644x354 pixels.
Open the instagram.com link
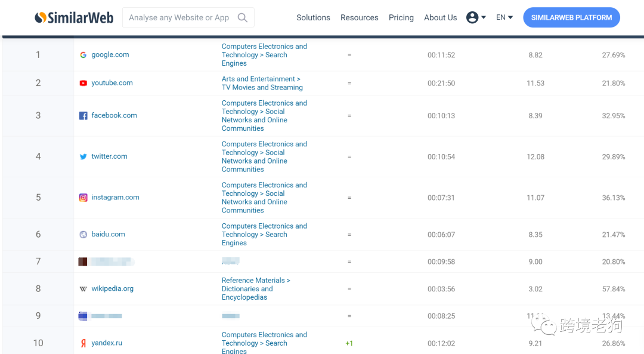coord(115,198)
